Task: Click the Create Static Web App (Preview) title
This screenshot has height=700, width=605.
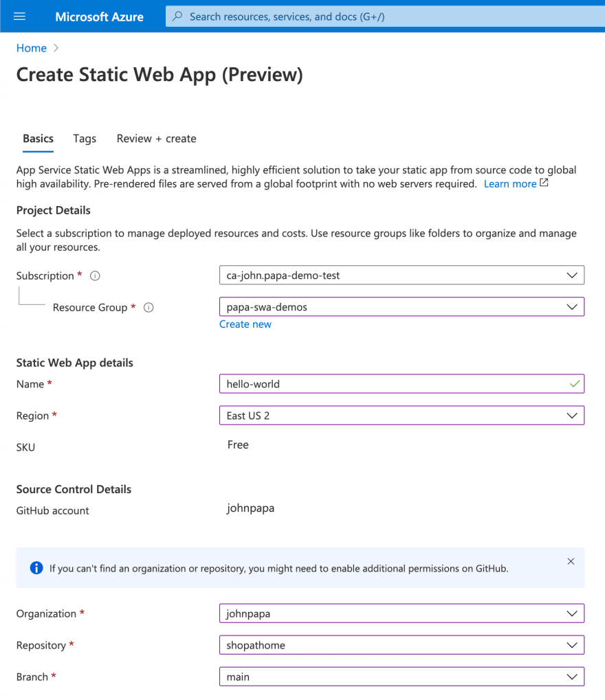Action: coord(159,75)
